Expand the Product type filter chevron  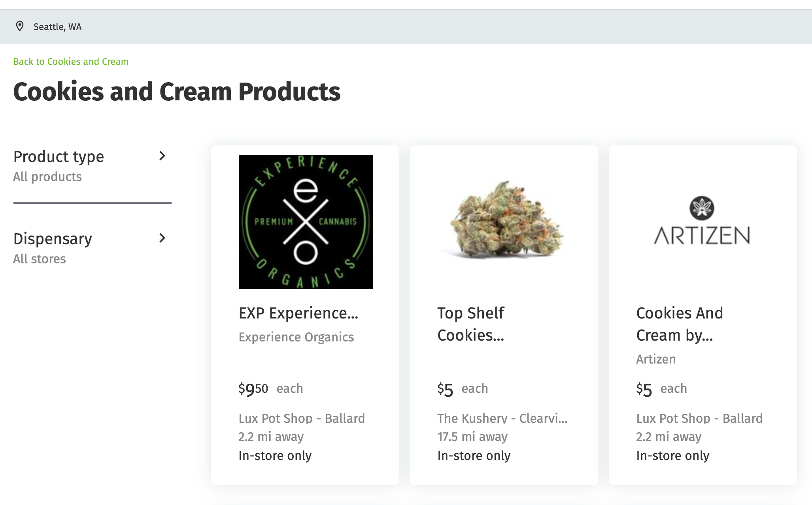click(x=162, y=156)
